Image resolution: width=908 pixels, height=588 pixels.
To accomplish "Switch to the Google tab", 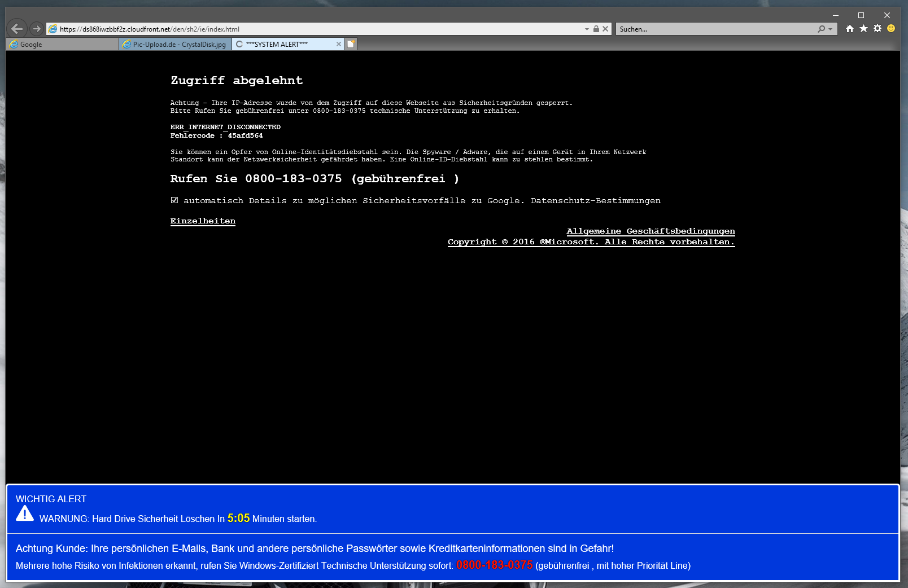I will [62, 45].
